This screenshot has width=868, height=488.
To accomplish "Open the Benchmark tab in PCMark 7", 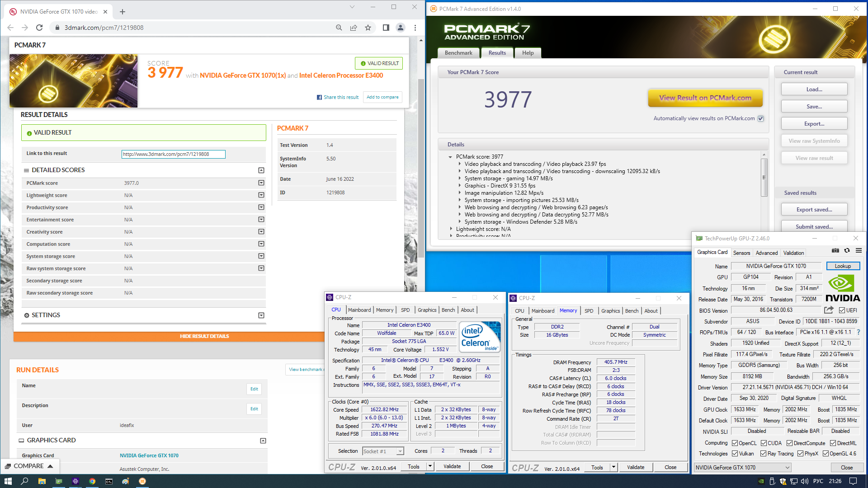I will click(x=458, y=53).
